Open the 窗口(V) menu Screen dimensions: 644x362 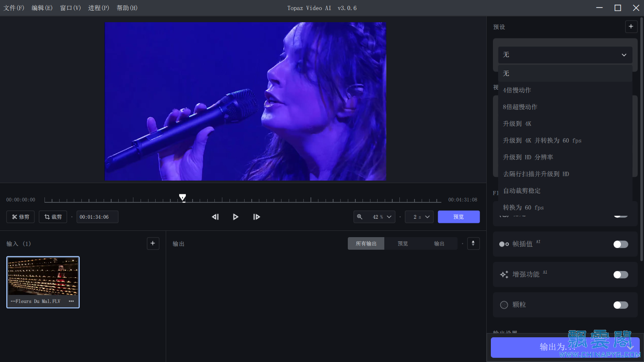pos(70,8)
